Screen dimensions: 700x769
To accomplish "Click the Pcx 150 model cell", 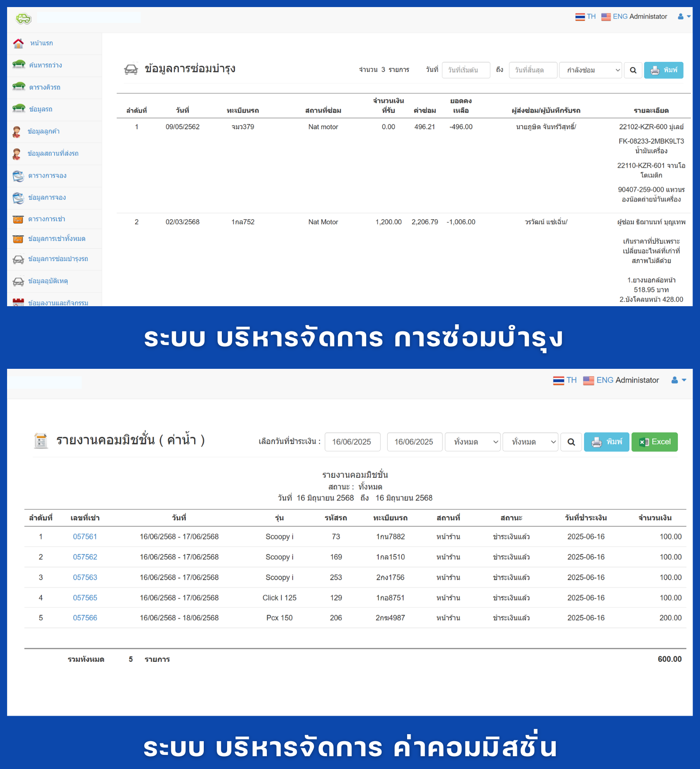I will coord(279,618).
